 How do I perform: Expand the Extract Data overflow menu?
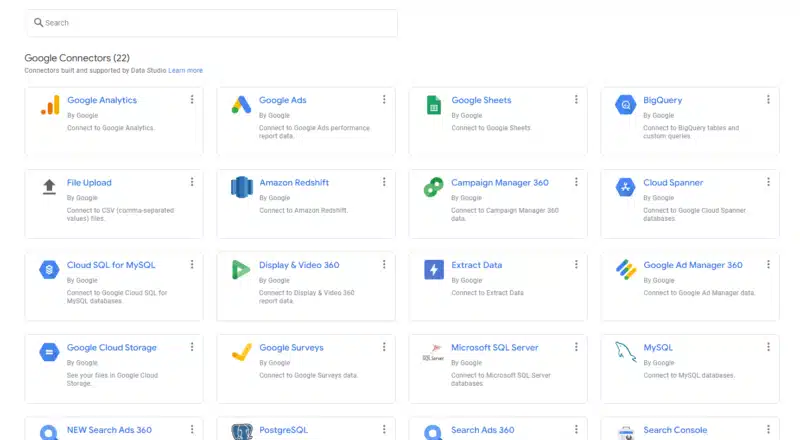pos(576,265)
